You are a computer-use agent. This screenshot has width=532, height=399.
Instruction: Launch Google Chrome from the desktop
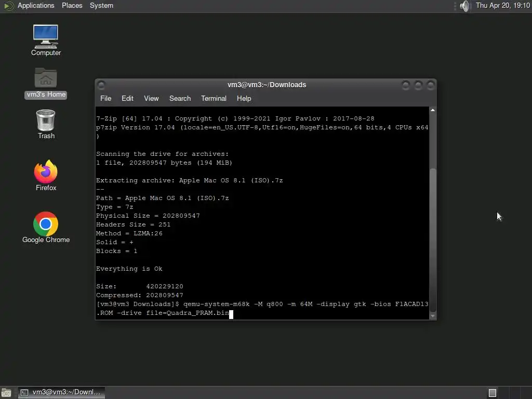tap(46, 228)
